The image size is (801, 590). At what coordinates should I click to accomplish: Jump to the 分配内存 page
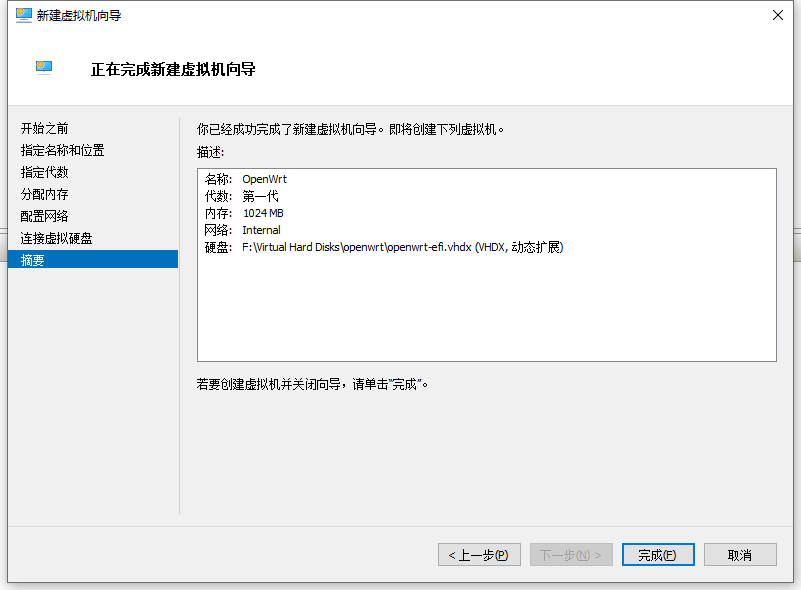[x=45, y=195]
